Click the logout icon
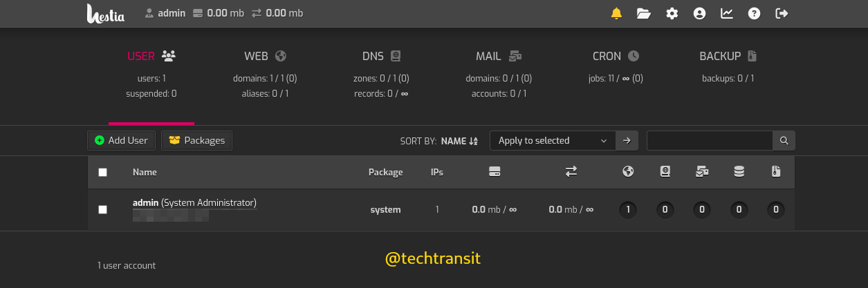 (x=782, y=13)
